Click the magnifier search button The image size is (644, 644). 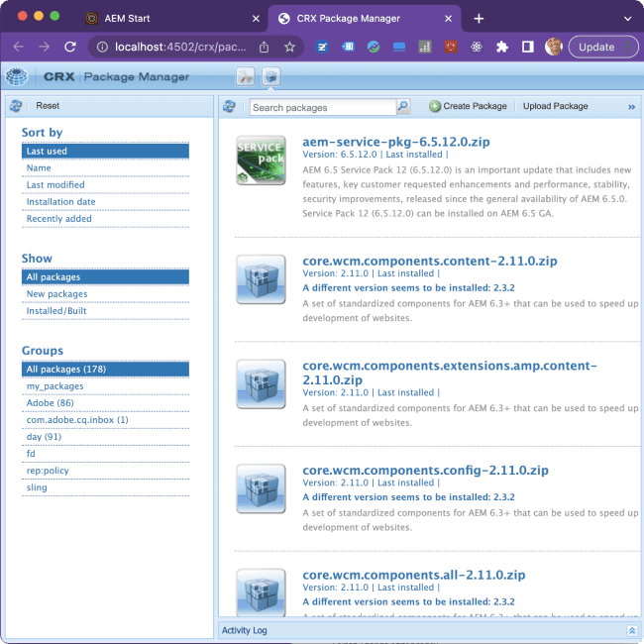(403, 107)
